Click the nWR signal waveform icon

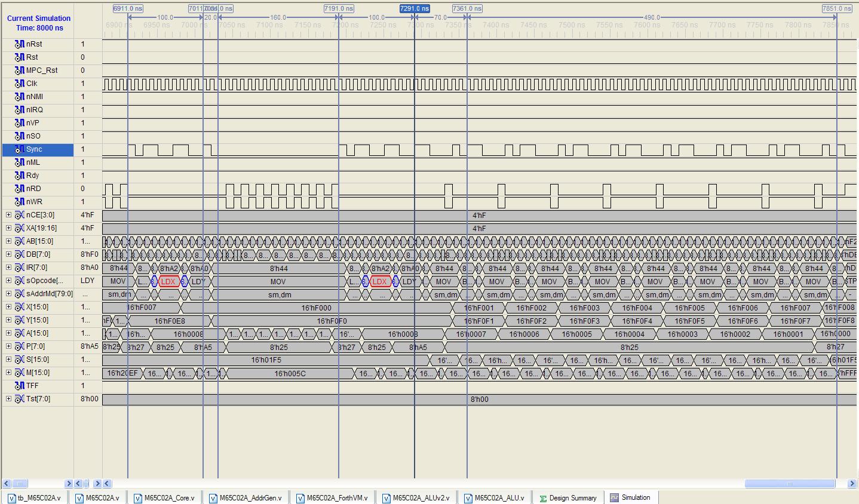[20, 202]
